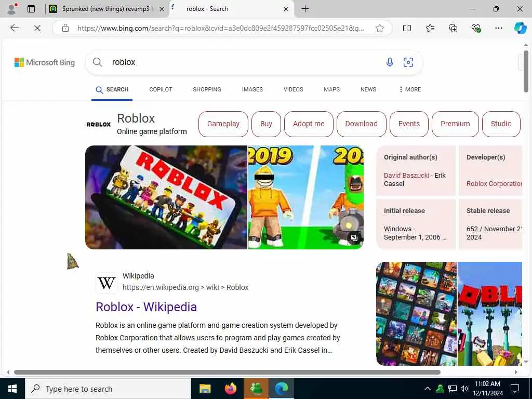Click the Events chip
Screen dimensions: 532x399
(409, 124)
